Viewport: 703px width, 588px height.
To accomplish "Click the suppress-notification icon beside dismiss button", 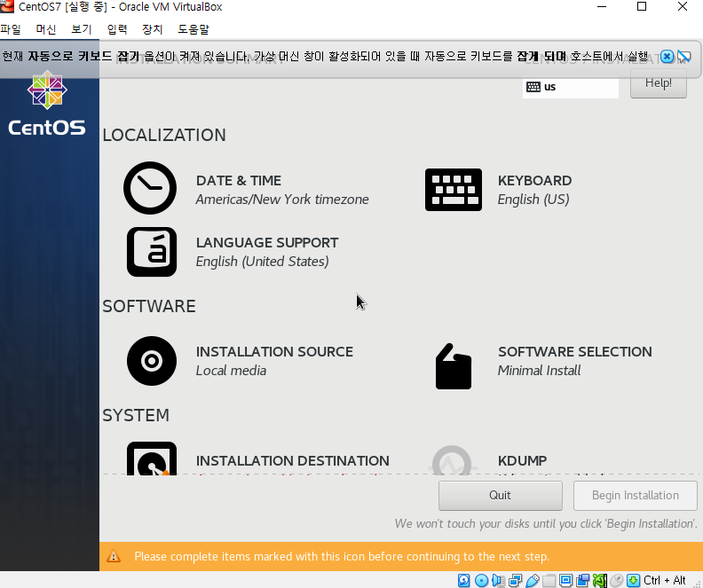I will [684, 57].
